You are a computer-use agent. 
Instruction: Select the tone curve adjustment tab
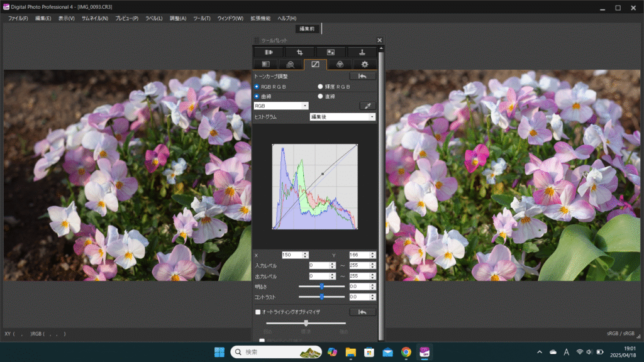point(315,65)
